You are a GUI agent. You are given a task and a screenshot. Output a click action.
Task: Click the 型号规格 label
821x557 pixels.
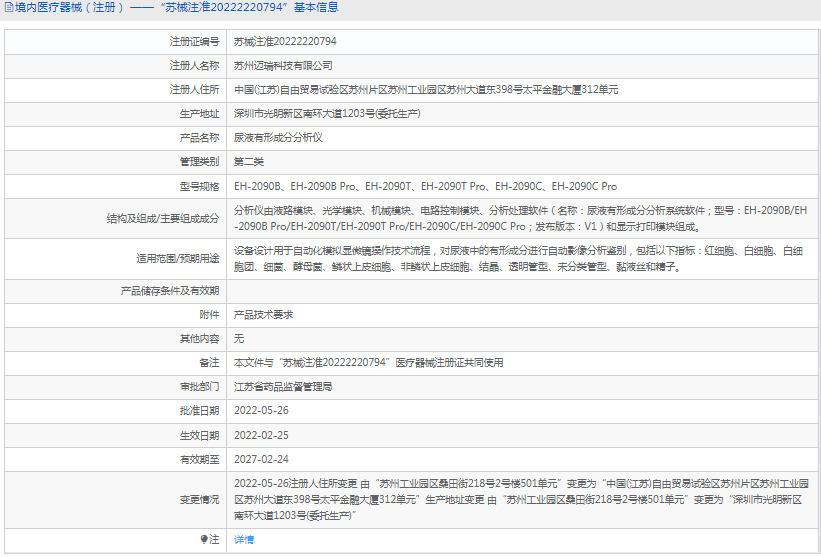point(199,186)
